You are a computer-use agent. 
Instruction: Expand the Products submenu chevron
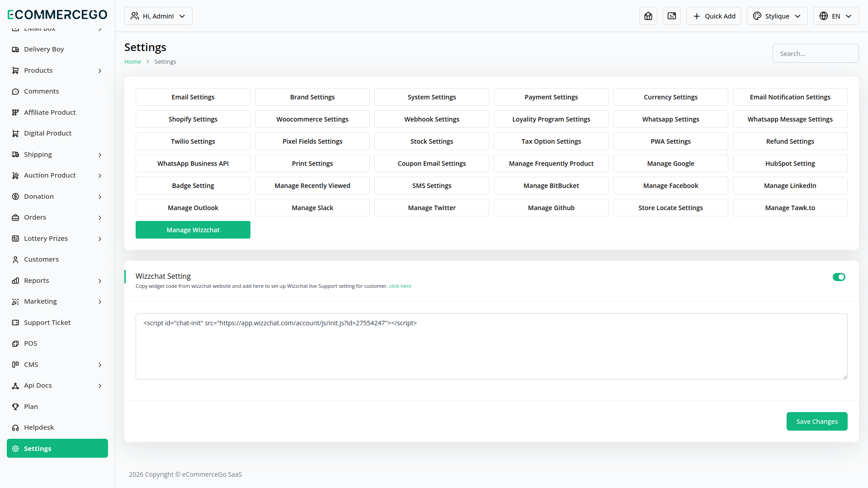click(100, 71)
